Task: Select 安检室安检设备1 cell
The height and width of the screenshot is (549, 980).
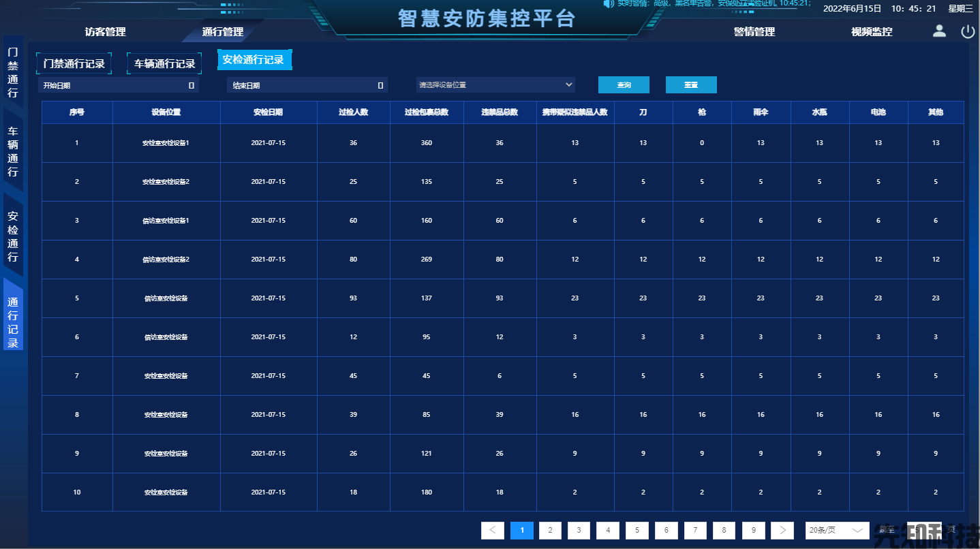Action: click(x=166, y=143)
